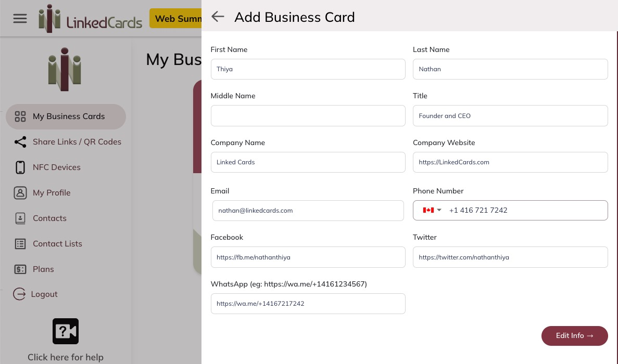Click the Plans dollar icon
This screenshot has height=364, width=618.
click(x=20, y=269)
